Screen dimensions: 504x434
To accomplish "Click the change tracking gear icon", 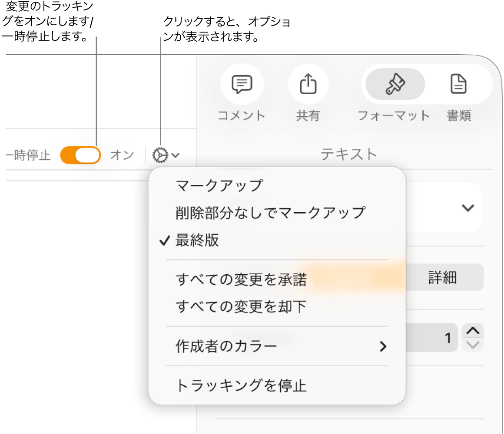I will (x=160, y=155).
